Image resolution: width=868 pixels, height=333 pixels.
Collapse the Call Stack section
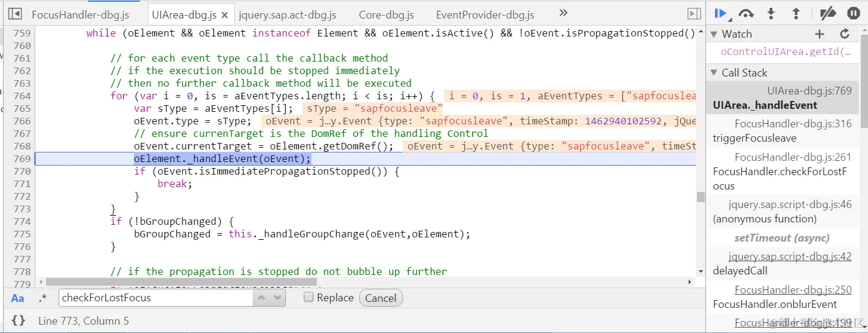[x=714, y=72]
